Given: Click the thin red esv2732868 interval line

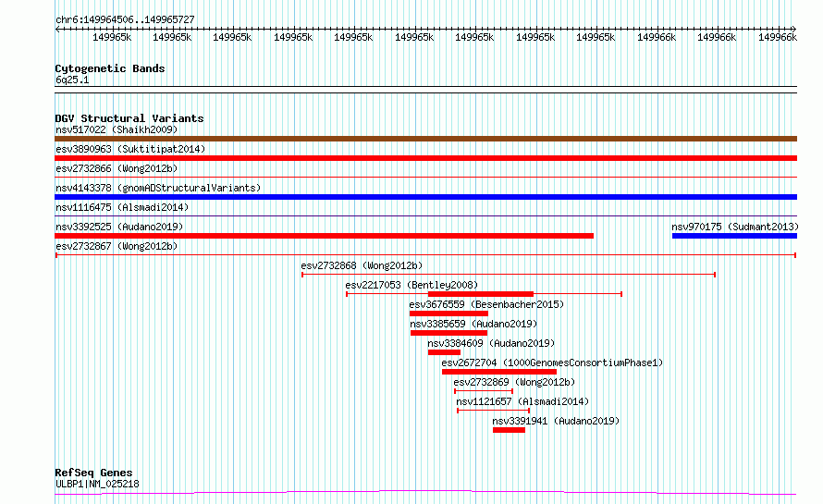Looking at the screenshot, I should point(509,275).
